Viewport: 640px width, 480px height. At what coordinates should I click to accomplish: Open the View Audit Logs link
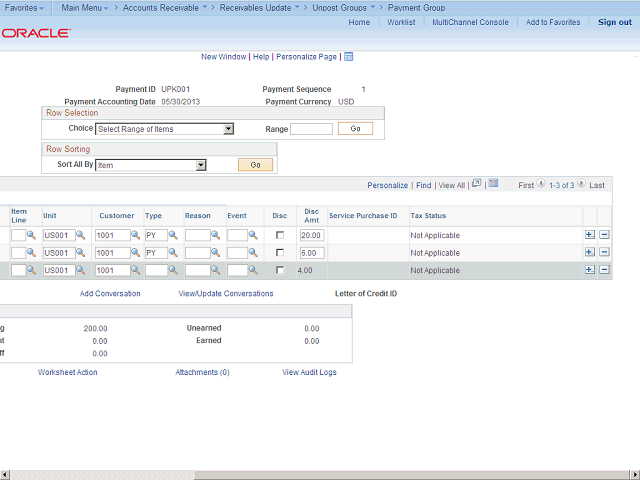tap(309, 372)
